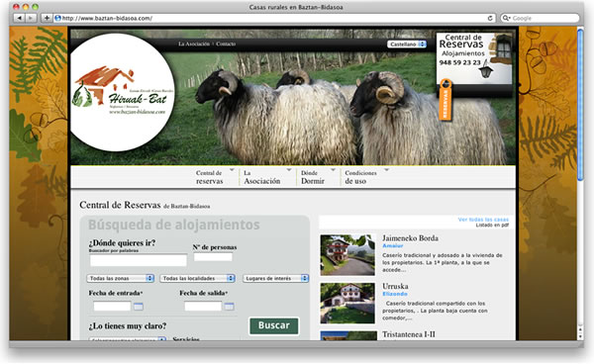Click the Nº de personas input field

pos(213,257)
